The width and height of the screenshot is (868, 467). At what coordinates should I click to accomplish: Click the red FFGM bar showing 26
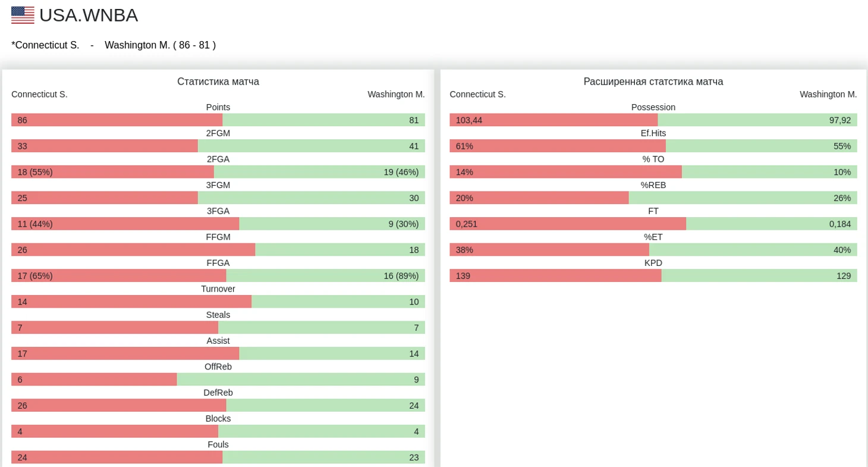[133, 250]
